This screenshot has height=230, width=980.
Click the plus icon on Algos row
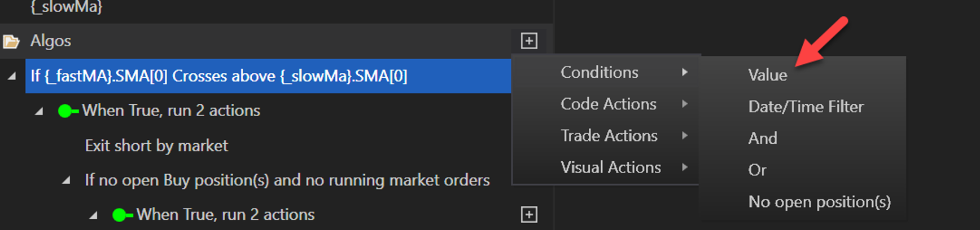529,41
